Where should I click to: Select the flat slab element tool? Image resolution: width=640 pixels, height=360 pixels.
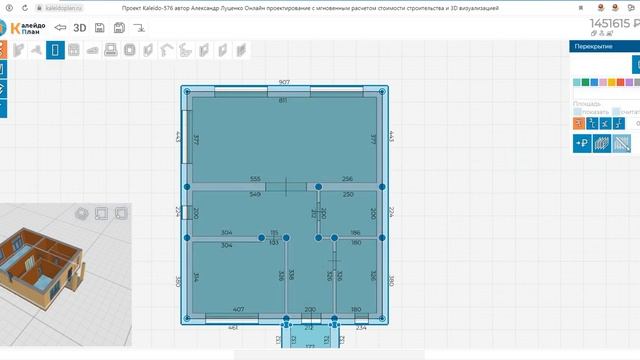(93, 50)
